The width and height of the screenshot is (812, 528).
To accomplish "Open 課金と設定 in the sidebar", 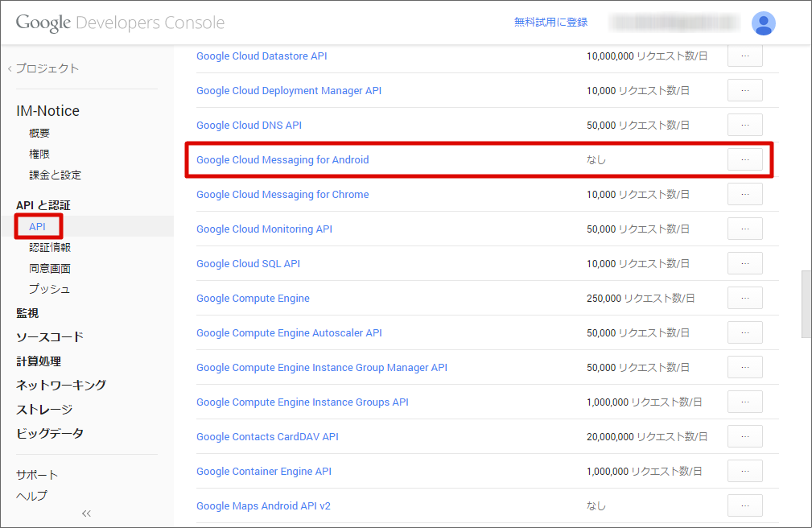I will click(x=55, y=175).
